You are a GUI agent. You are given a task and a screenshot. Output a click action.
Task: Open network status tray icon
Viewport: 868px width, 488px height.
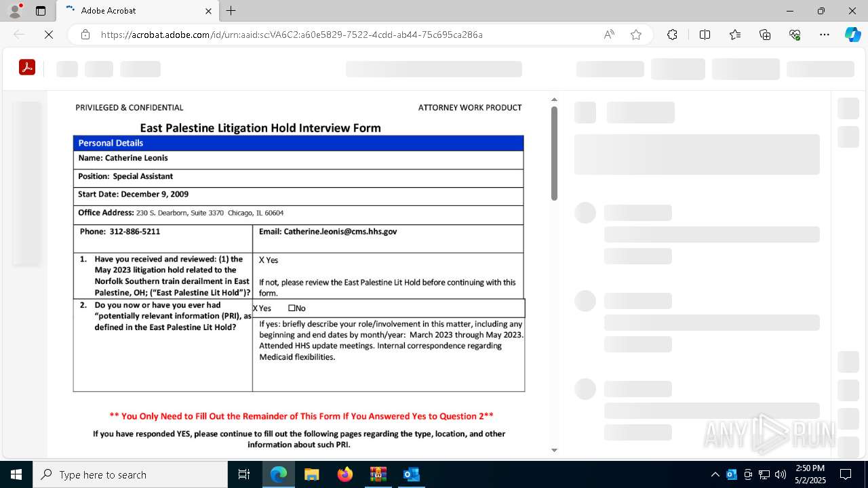pos(764,474)
